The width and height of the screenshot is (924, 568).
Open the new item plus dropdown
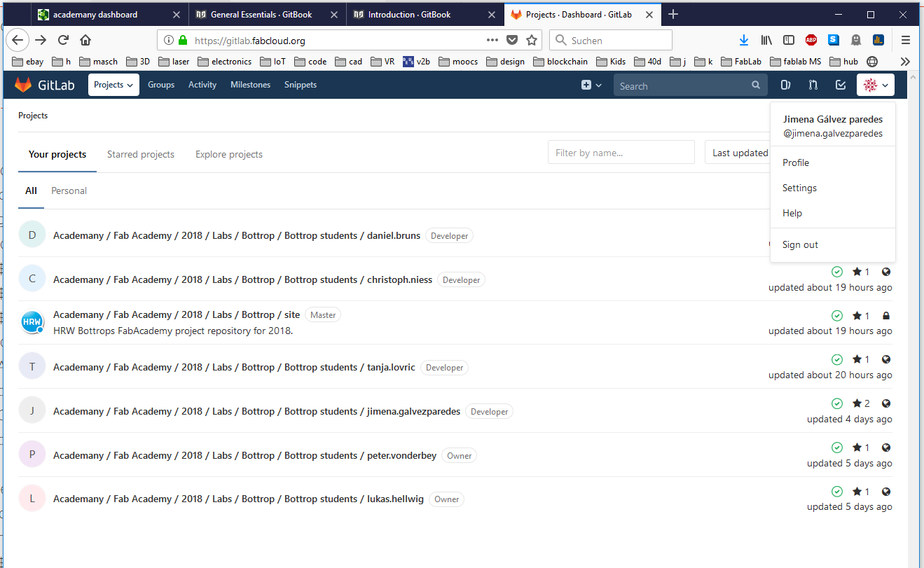(x=591, y=85)
